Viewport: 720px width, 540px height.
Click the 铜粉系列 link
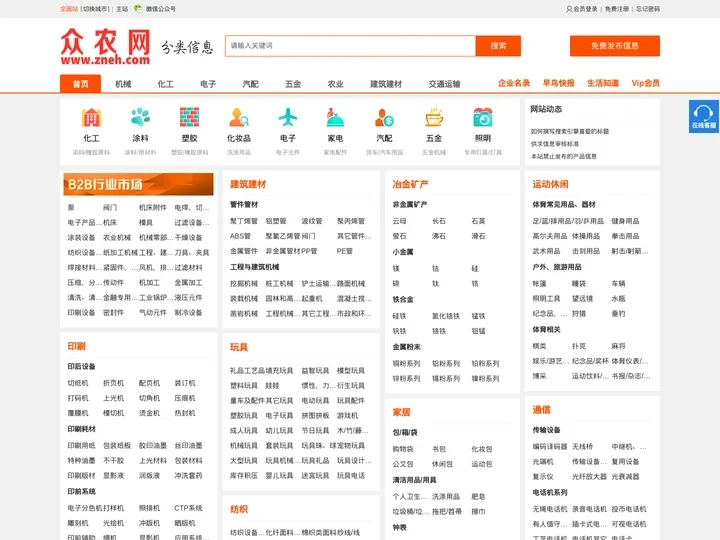406,363
